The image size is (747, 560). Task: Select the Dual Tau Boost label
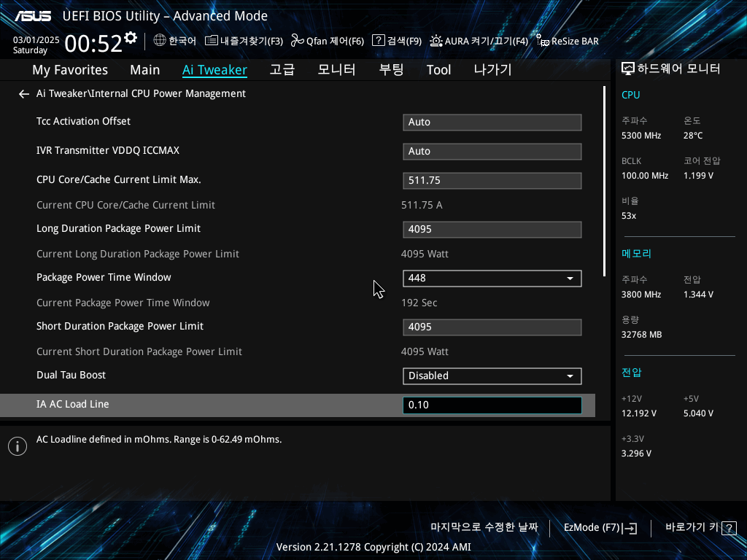click(x=71, y=375)
